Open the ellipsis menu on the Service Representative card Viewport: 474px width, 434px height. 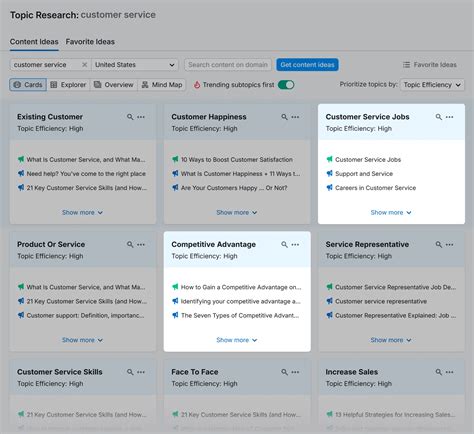[x=450, y=245]
